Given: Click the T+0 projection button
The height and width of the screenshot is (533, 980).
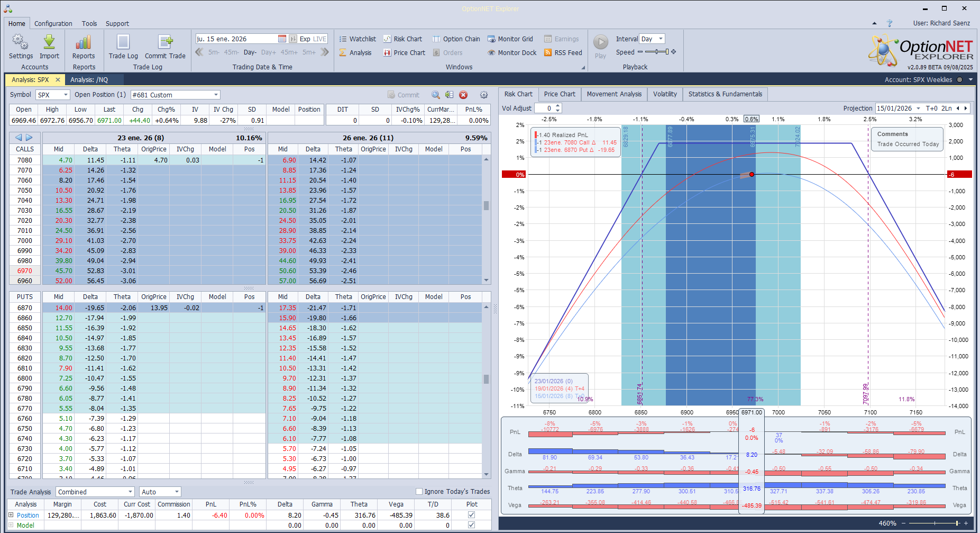Looking at the screenshot, I should (932, 108).
